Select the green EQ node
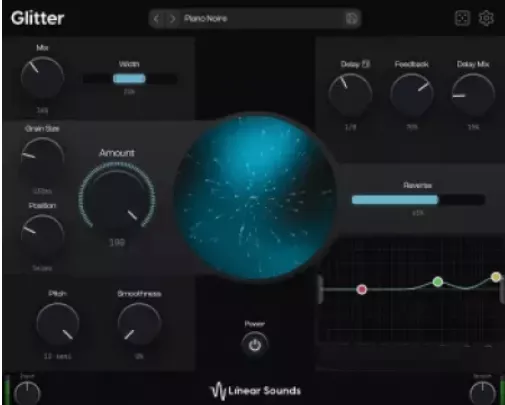The height and width of the screenshot is (405, 505). (438, 282)
